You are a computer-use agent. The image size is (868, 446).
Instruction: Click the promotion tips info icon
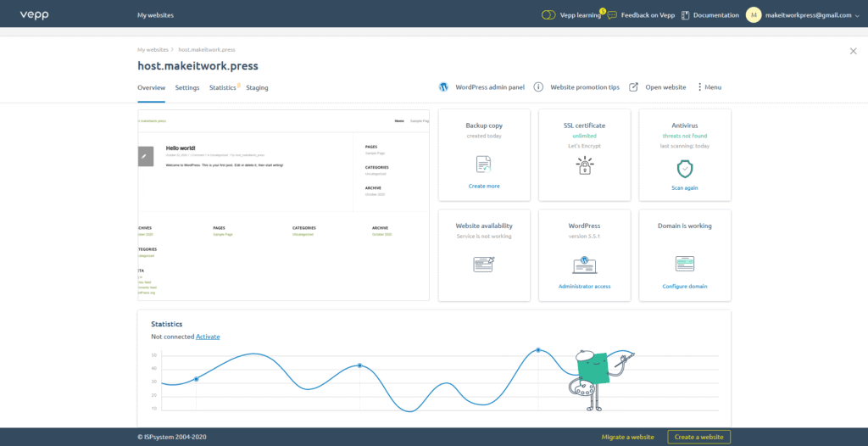tap(538, 87)
